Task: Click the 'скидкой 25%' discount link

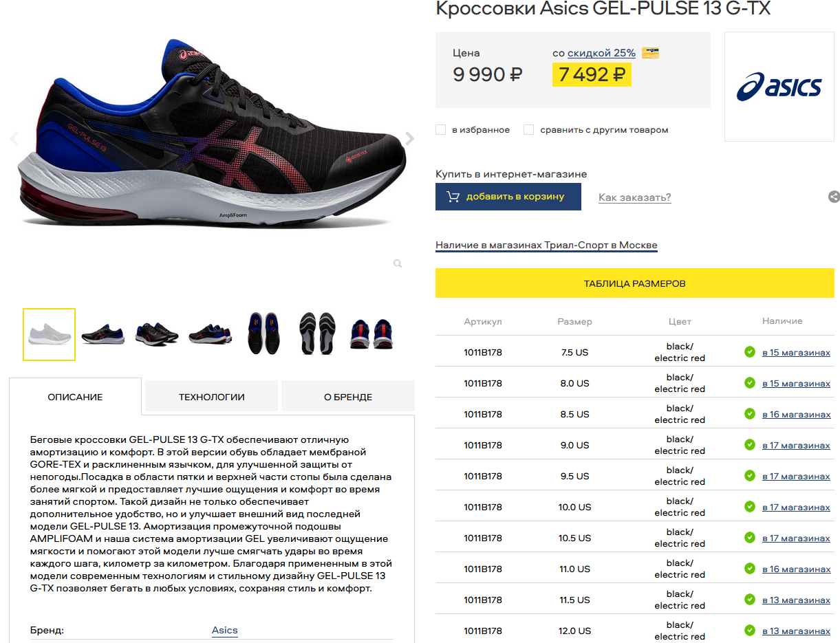Action: [x=601, y=53]
